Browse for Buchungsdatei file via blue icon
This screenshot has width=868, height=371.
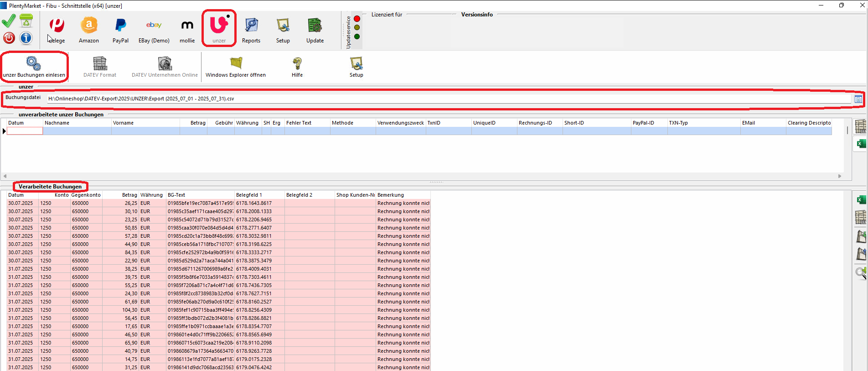pos(858,99)
